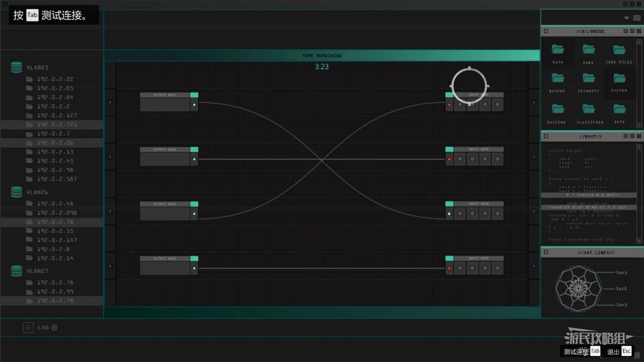
Task: Select the VLAN27 database icon
Action: point(16,271)
